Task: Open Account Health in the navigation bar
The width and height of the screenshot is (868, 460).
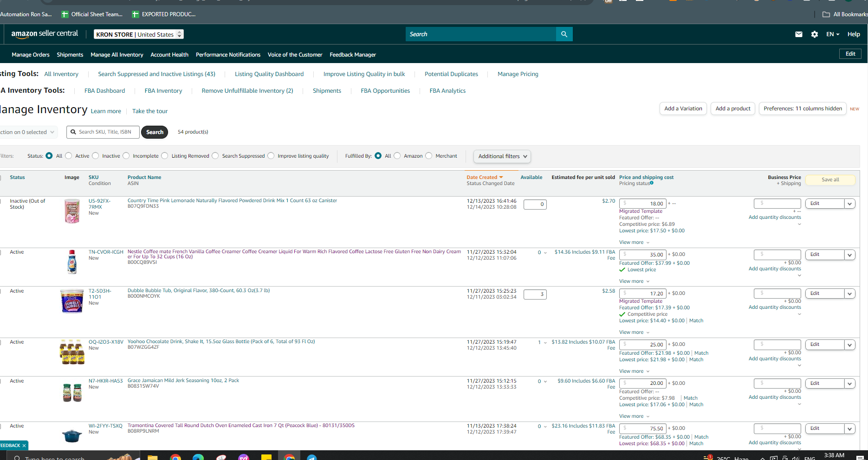Action: (169, 55)
